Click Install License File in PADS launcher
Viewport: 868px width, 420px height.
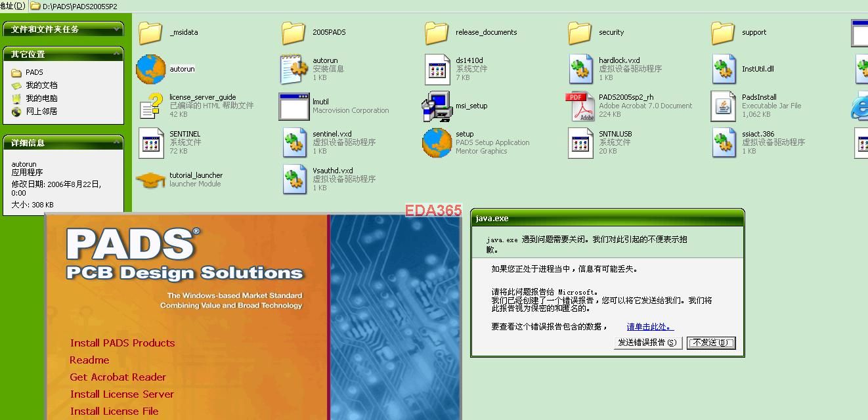114,411
